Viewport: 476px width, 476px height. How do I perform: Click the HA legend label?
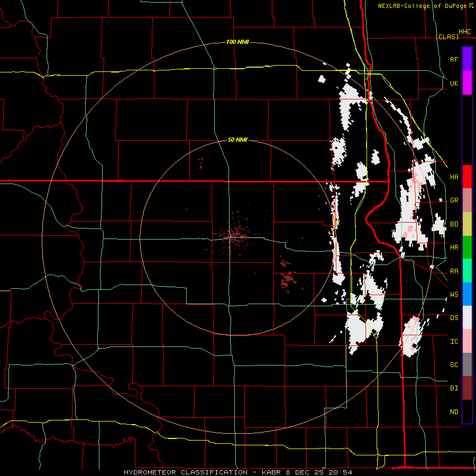point(454,177)
